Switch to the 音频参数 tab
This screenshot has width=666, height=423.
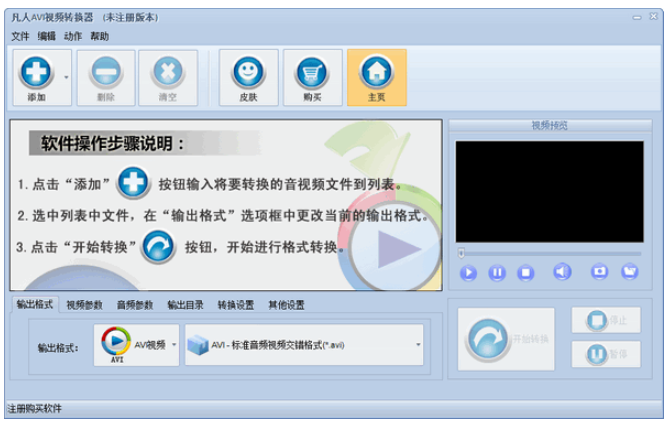[x=135, y=305]
